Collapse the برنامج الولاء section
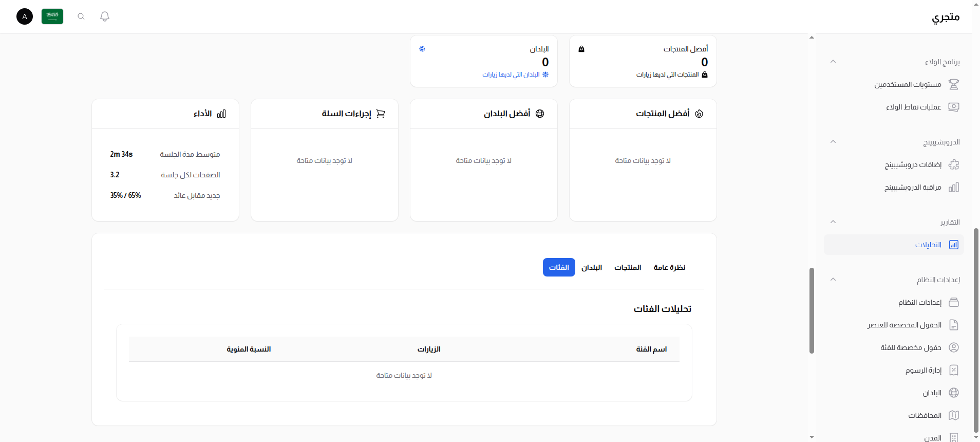Image resolution: width=980 pixels, height=442 pixels. (833, 61)
